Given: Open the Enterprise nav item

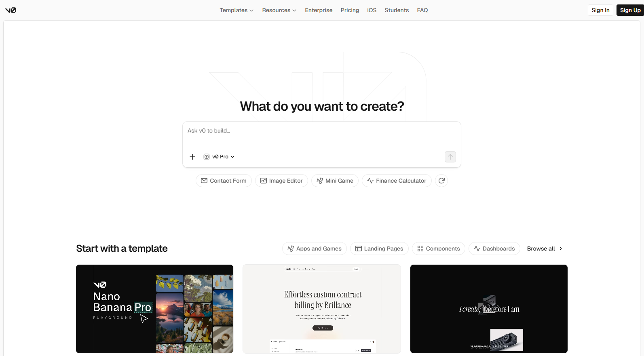Looking at the screenshot, I should (x=319, y=10).
